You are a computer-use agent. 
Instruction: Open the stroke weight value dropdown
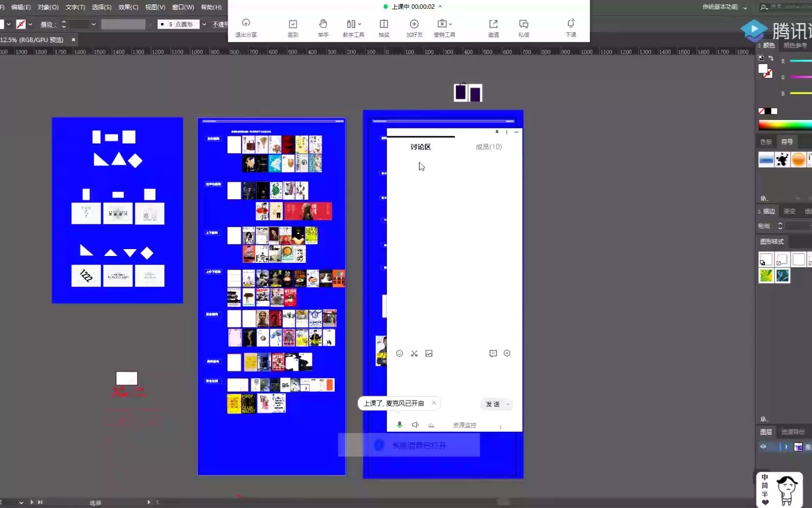coord(93,24)
